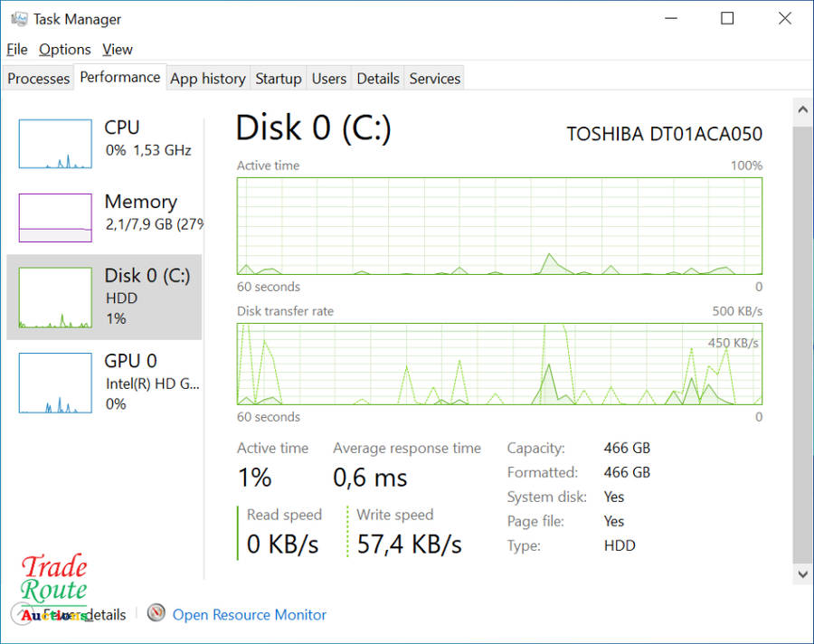Click the Active time graph area

pyautogui.click(x=499, y=225)
